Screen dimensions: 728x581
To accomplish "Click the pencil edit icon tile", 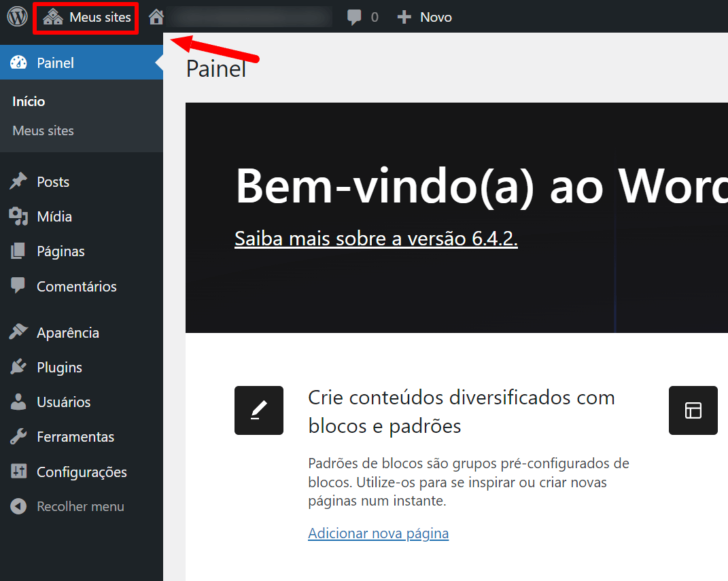I will [259, 410].
